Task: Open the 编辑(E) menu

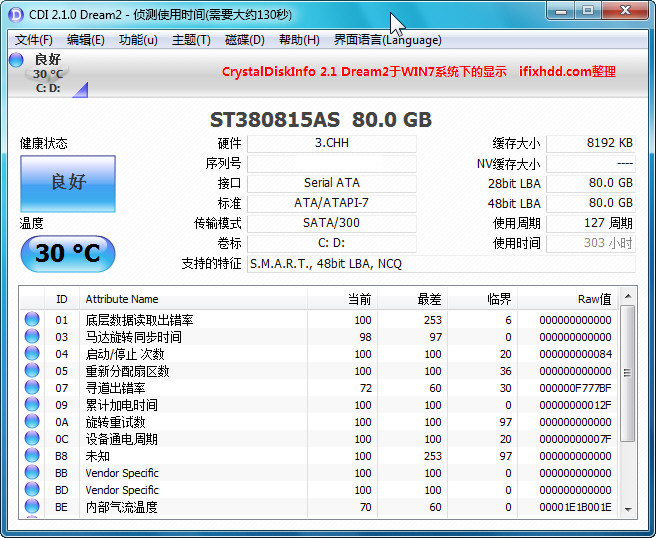Action: [x=86, y=40]
